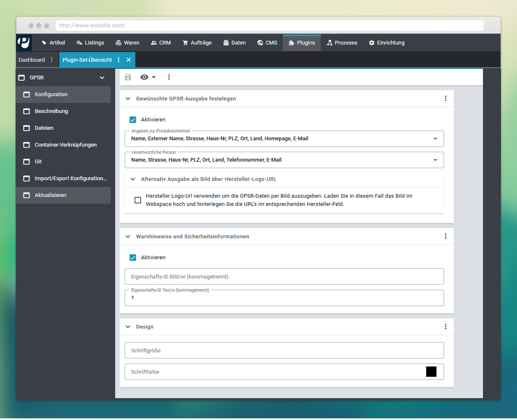Click Aktualisieren in the sidebar
Viewport: 517px width, 420px height.
63,195
